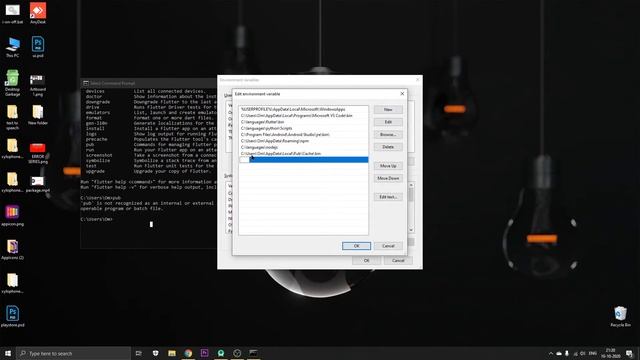This screenshot has width=640, height=360.
Task: Open the Recycle Bin
Action: click(620, 316)
